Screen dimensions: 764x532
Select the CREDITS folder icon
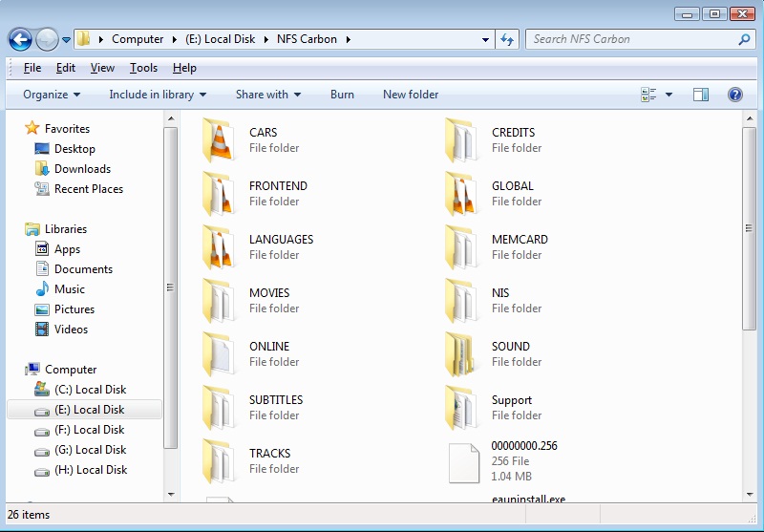(x=461, y=140)
